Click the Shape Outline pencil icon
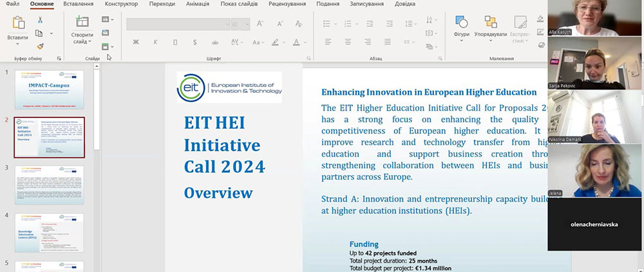 540,32
